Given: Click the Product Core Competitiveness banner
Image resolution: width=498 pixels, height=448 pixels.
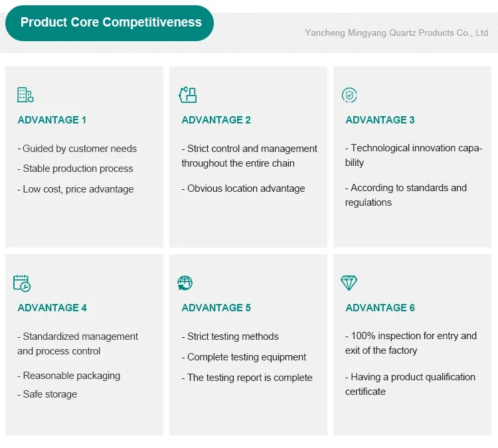Looking at the screenshot, I should click(110, 23).
